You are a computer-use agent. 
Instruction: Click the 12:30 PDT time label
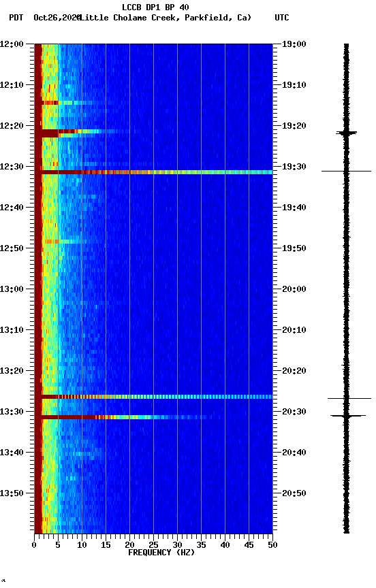pos(12,167)
